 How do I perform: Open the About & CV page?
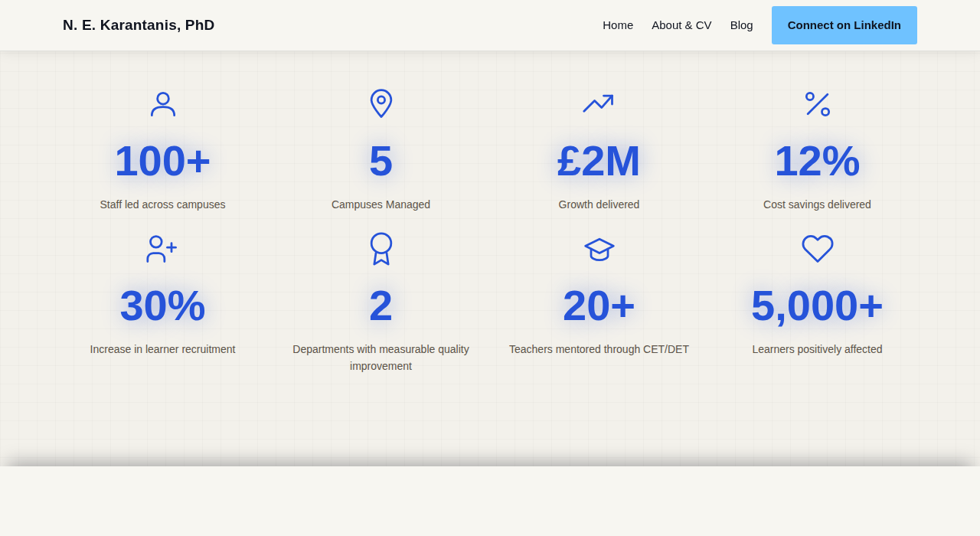[681, 25]
